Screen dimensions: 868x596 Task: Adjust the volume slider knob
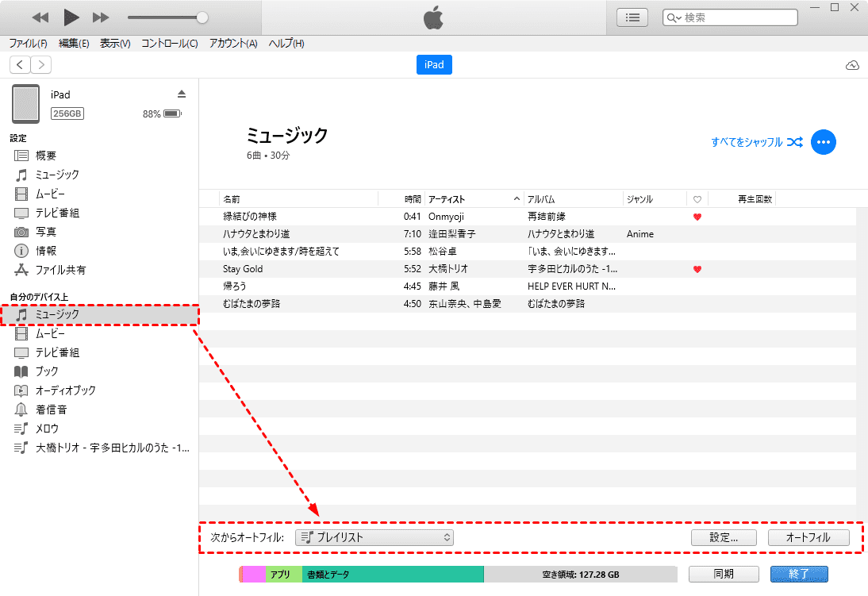click(202, 17)
